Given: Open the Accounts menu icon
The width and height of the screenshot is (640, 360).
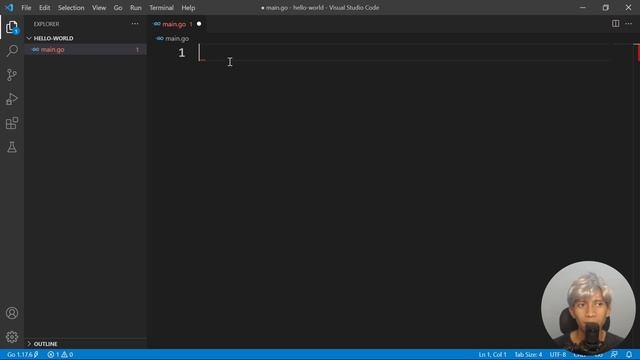Looking at the screenshot, I should 12,313.
